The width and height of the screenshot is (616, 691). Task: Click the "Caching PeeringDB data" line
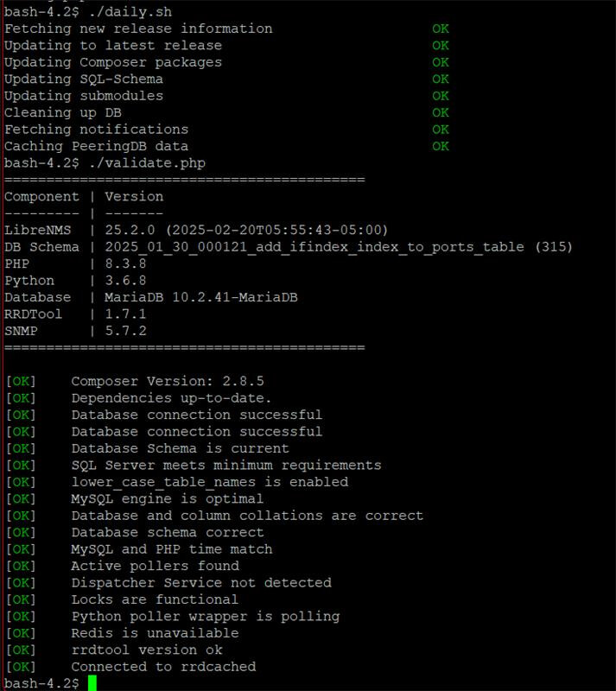click(x=96, y=146)
